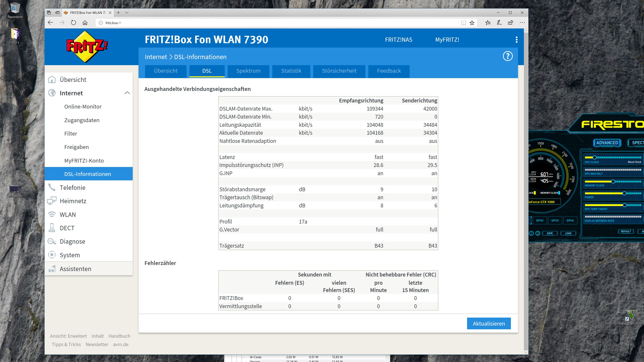
Task: Open the FRITZ!Box help question mark icon
Action: [x=508, y=56]
